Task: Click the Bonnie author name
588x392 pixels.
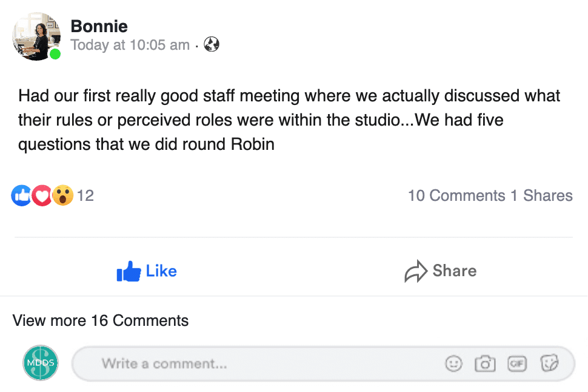Action: pos(99,26)
